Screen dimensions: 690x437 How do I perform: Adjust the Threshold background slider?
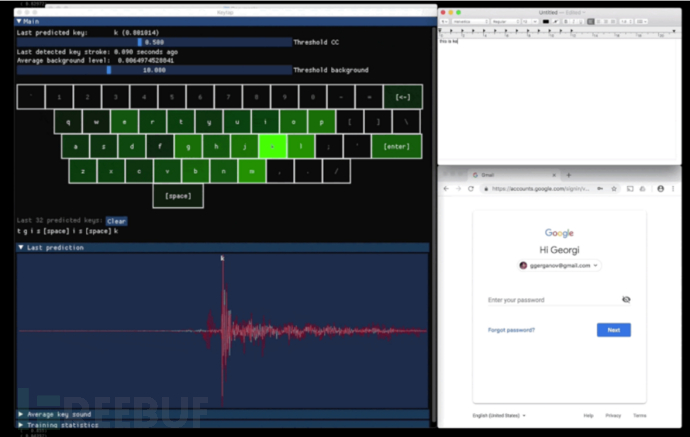(154, 70)
